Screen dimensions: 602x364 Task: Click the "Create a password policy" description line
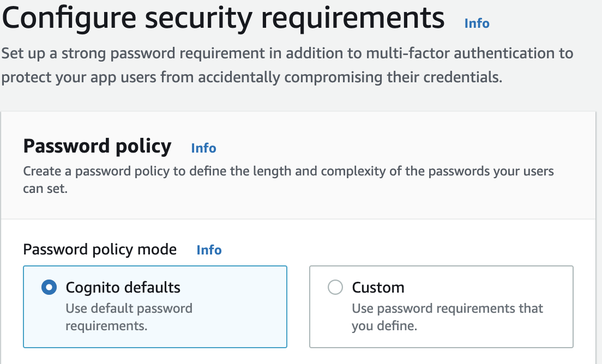(288, 172)
